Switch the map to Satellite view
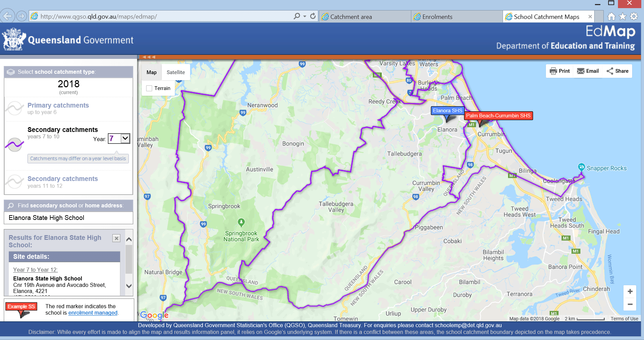Viewport: 644px width, 340px height. pos(176,72)
